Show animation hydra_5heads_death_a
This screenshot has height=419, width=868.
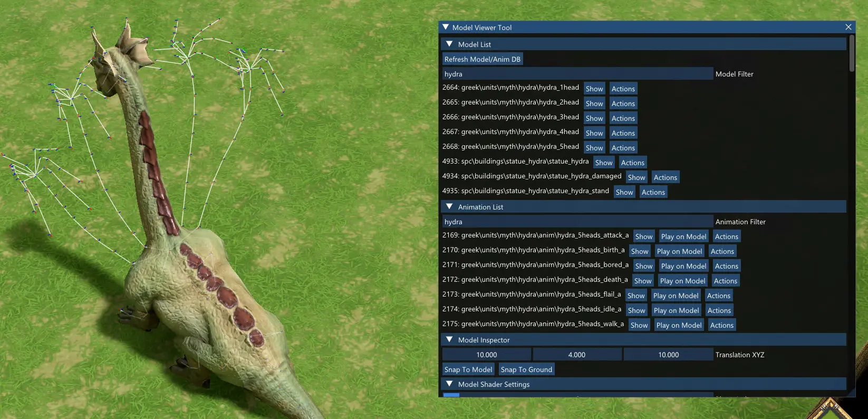(x=643, y=281)
